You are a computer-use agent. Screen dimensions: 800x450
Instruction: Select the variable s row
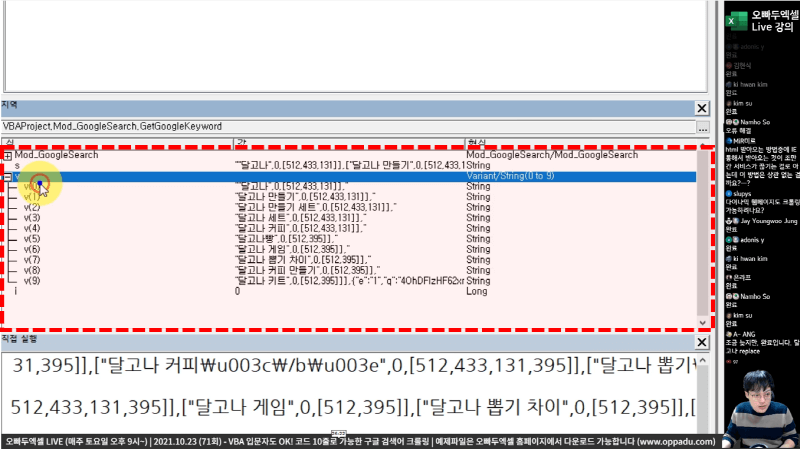click(x=349, y=165)
